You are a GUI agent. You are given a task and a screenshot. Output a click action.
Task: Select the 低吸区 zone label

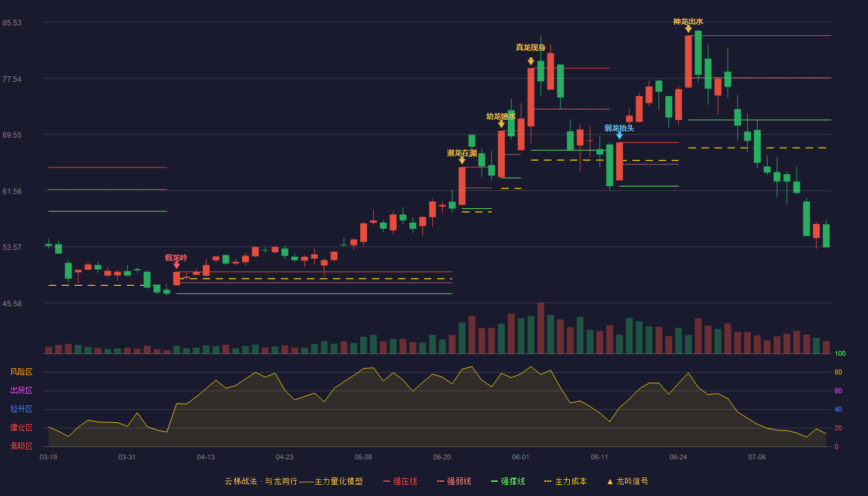[x=21, y=446]
